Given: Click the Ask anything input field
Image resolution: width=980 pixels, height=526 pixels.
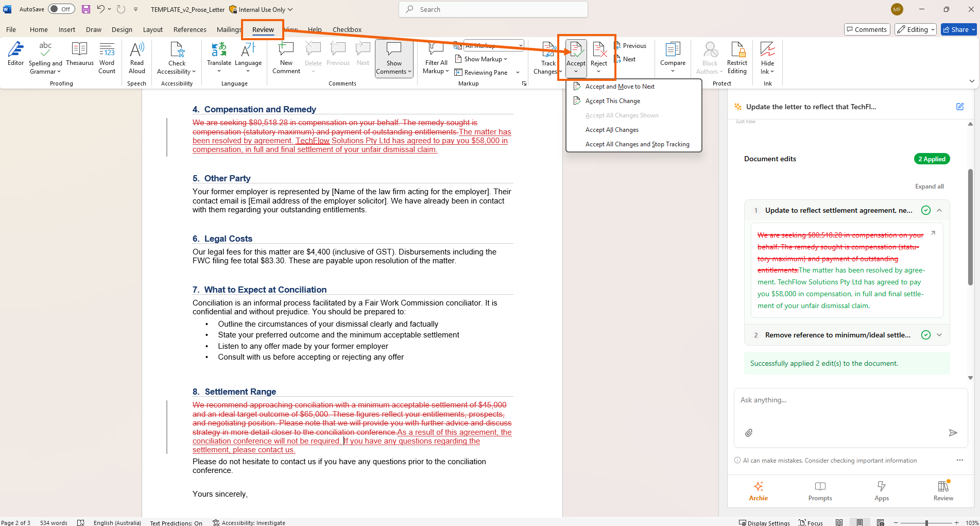Looking at the screenshot, I should pyautogui.click(x=850, y=400).
